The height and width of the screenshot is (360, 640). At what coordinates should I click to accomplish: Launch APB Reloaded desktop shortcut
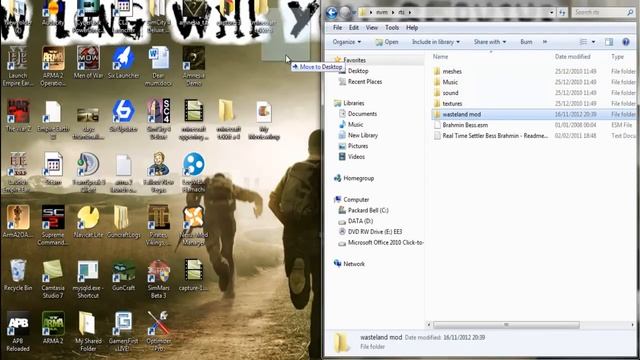[18, 331]
